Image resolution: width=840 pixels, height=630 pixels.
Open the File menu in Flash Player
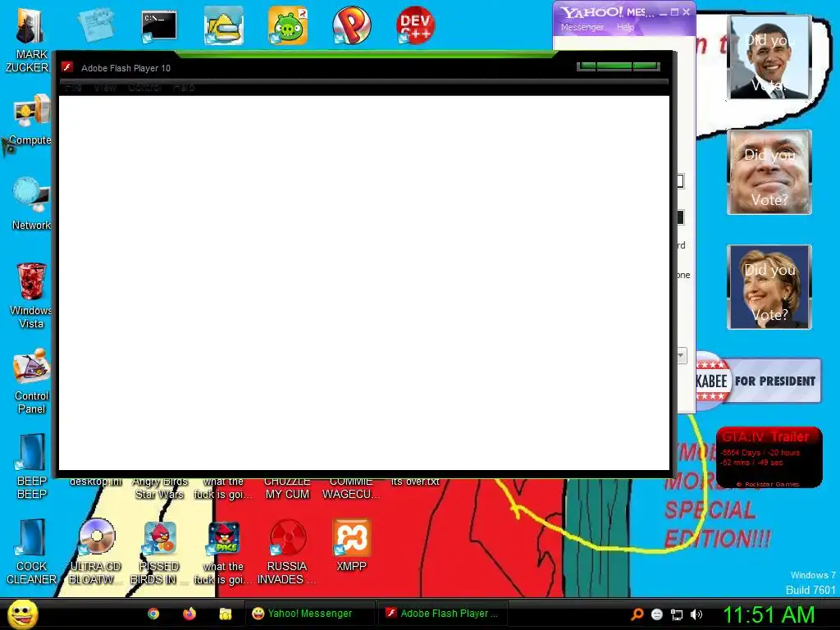73,87
